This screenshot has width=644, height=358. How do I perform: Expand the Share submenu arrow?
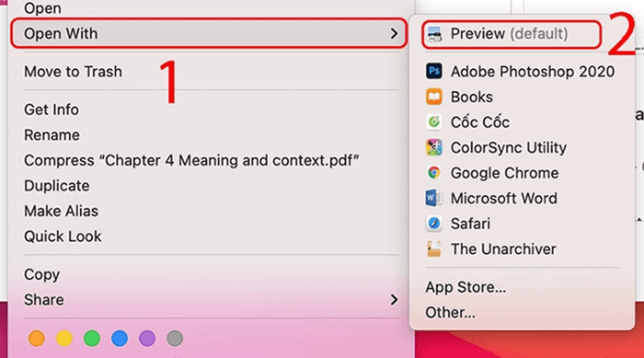394,300
